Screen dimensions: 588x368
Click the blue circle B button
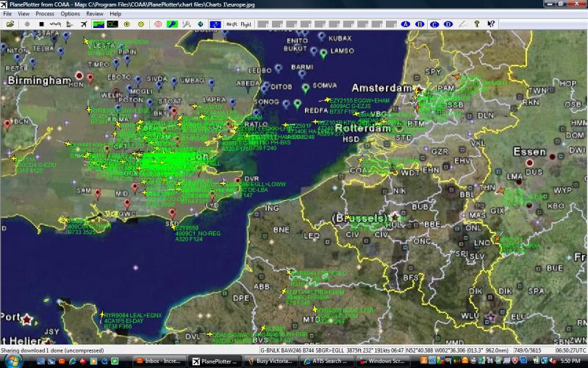(x=420, y=24)
